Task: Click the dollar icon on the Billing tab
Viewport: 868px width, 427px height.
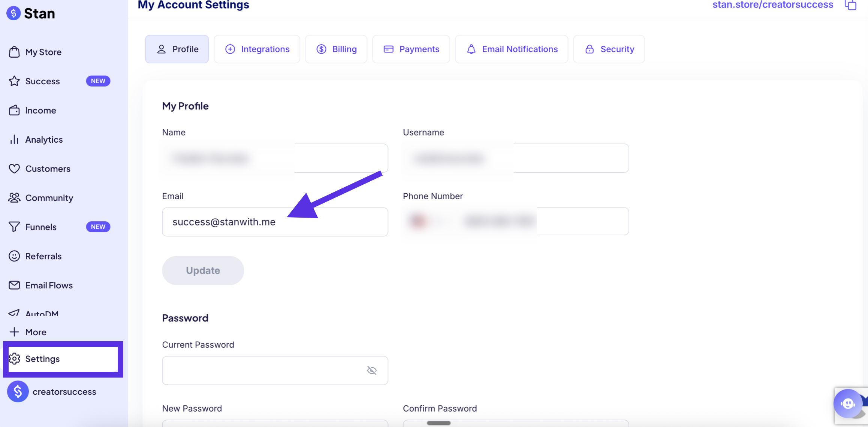Action: (321, 49)
